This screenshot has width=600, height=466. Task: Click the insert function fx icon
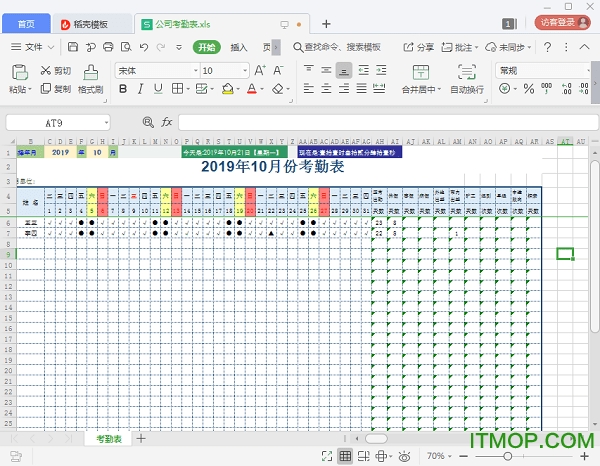coord(166,122)
